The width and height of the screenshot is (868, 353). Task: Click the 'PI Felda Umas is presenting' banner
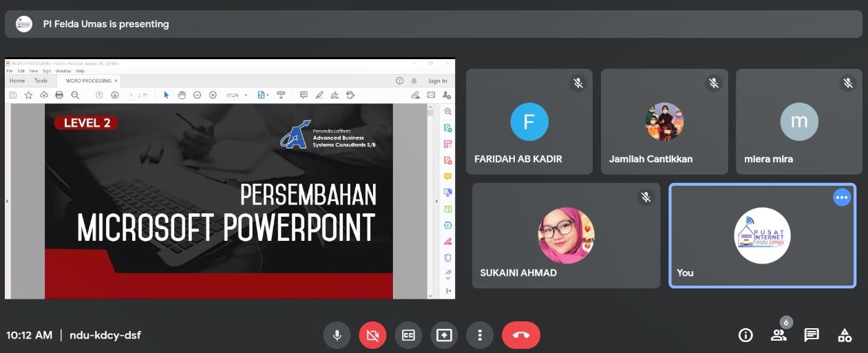pyautogui.click(x=106, y=24)
